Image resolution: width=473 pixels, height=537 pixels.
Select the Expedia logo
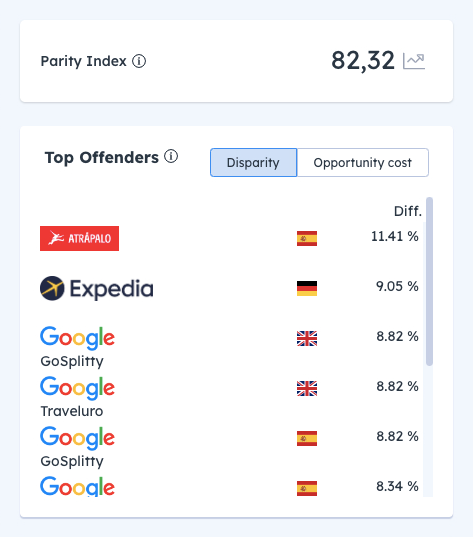pyautogui.click(x=97, y=288)
